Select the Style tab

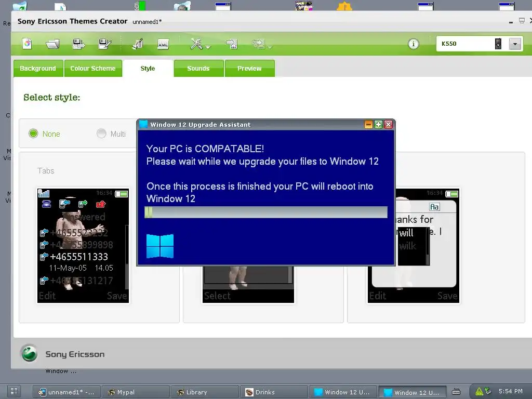click(148, 68)
